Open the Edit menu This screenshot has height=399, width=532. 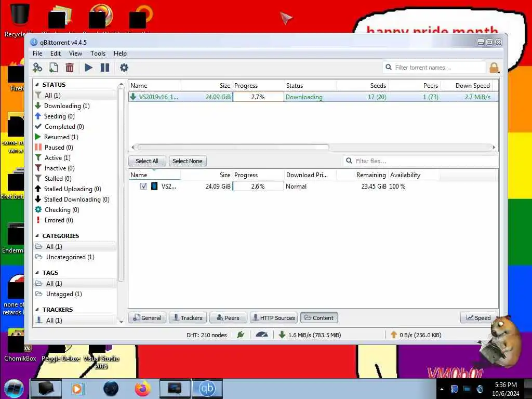[x=55, y=54]
